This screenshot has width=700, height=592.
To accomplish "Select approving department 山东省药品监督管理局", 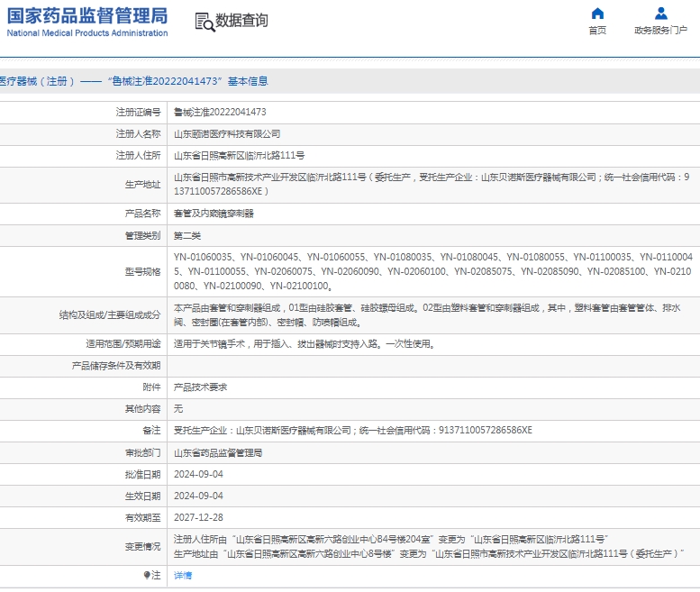I will point(218,453).
